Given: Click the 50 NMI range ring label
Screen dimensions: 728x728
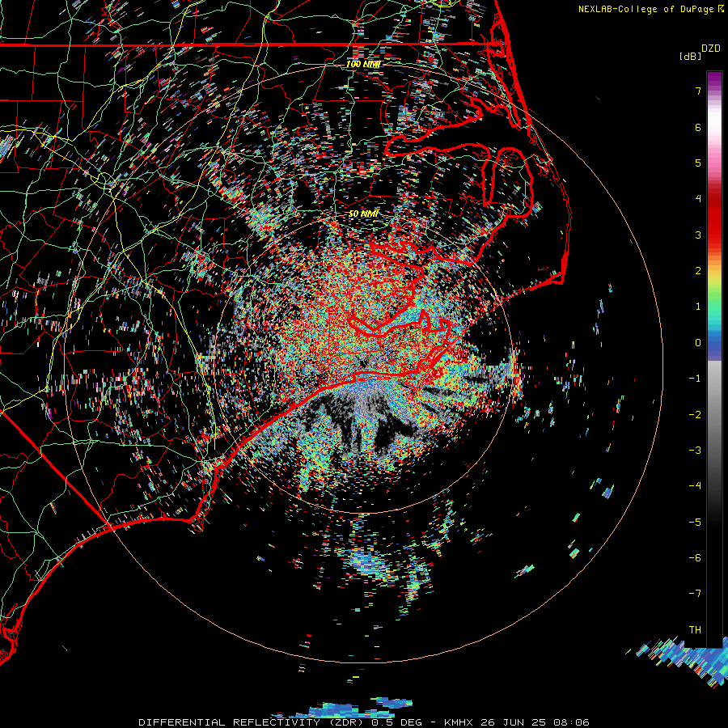Looking at the screenshot, I should [363, 214].
